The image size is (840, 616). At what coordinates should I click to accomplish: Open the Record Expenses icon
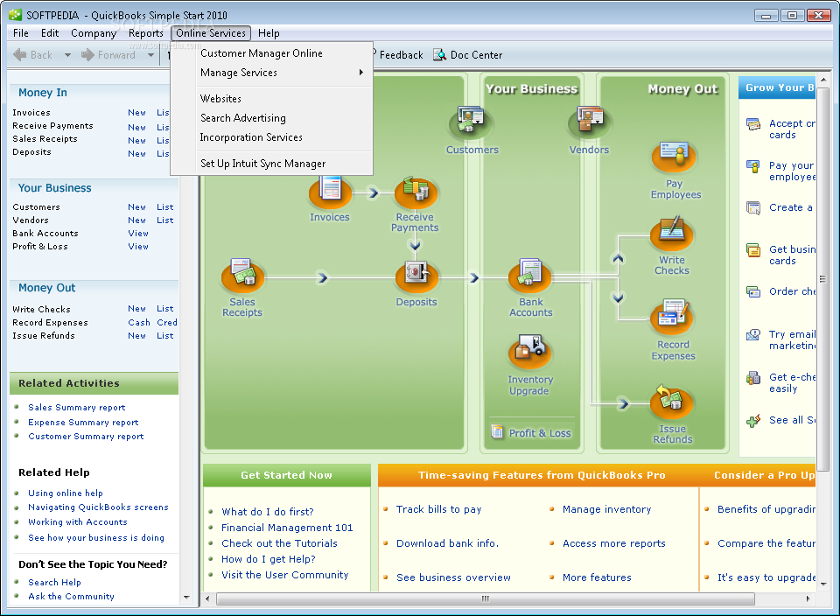click(671, 317)
